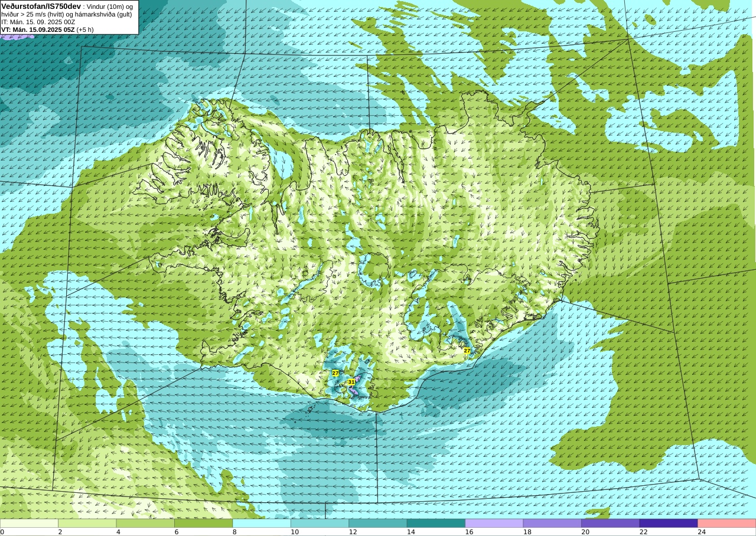
Task: Click legend scale number 14
Action: 410,532
